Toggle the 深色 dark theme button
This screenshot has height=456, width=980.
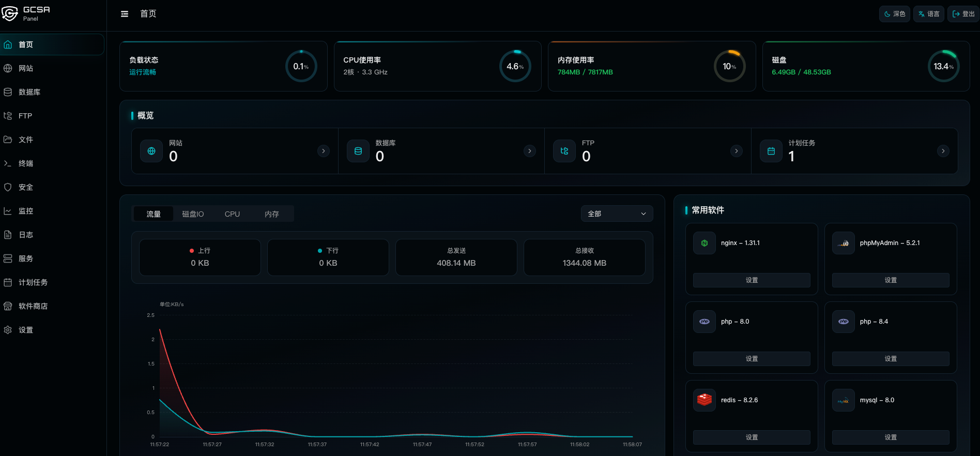tap(895, 14)
